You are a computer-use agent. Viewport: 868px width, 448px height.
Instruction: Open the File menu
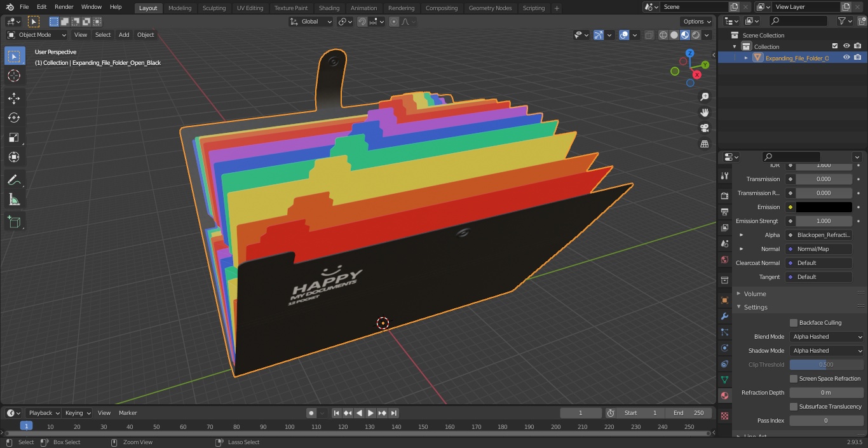click(x=24, y=7)
